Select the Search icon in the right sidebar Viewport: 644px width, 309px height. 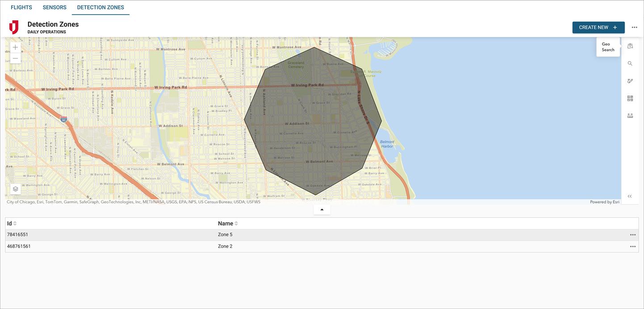tap(630, 63)
